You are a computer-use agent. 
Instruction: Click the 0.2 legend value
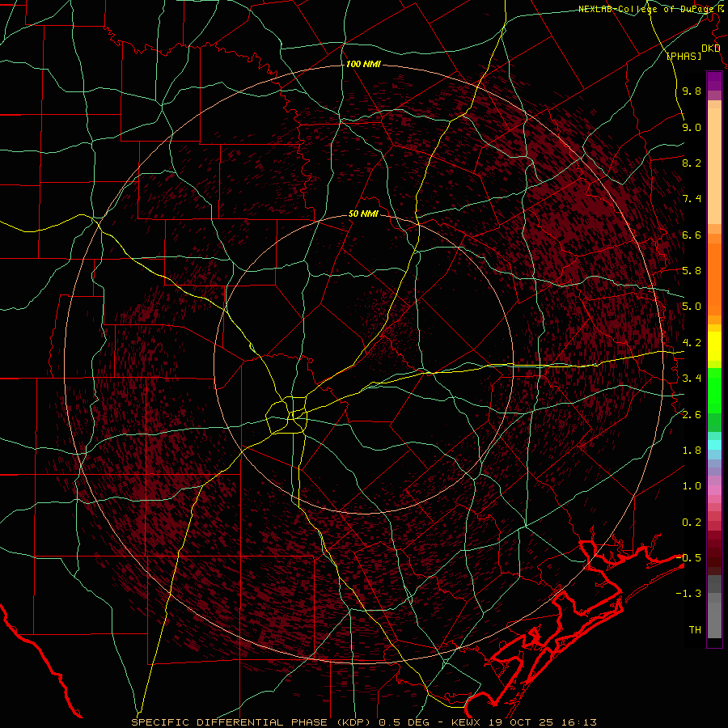pos(692,522)
